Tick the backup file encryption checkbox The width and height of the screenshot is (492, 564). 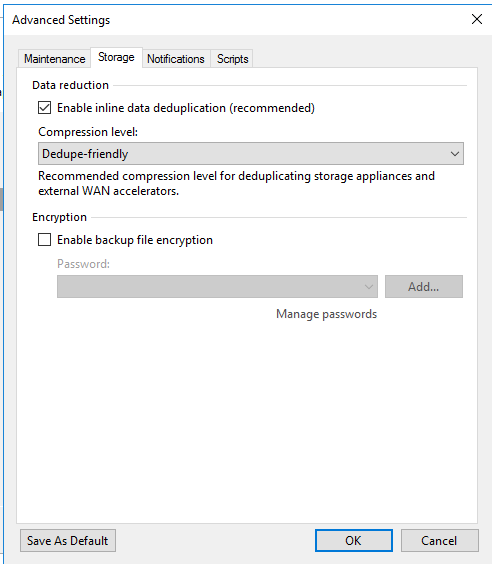[45, 240]
